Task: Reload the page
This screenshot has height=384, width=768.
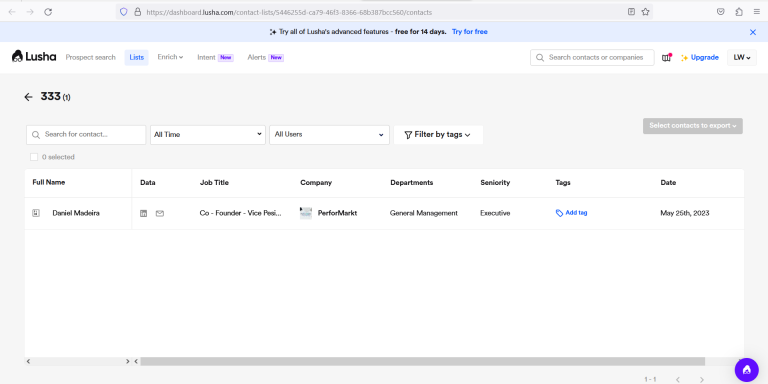Action: 48,12
